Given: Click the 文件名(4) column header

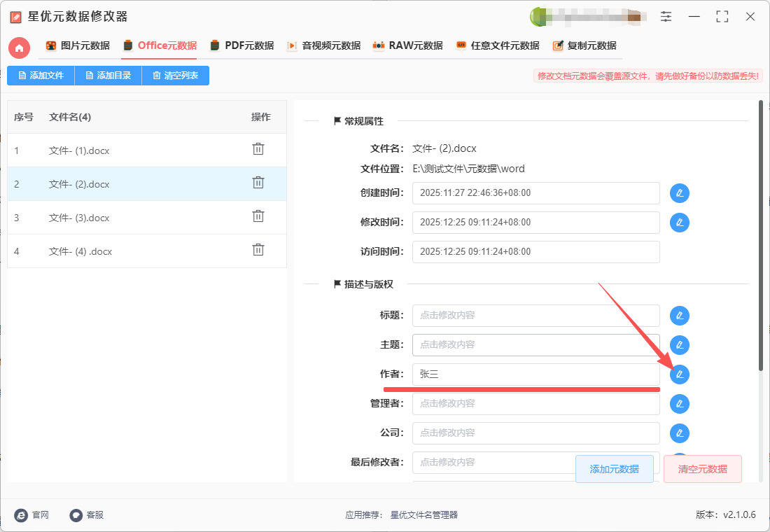Looking at the screenshot, I should pyautogui.click(x=70, y=117).
